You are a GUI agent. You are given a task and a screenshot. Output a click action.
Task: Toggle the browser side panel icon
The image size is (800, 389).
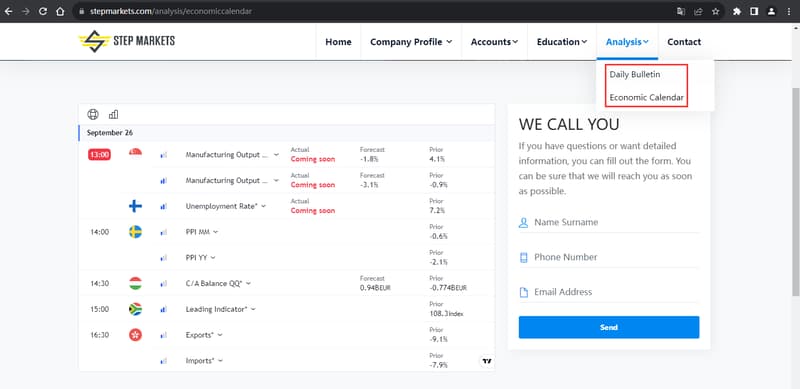[754, 11]
